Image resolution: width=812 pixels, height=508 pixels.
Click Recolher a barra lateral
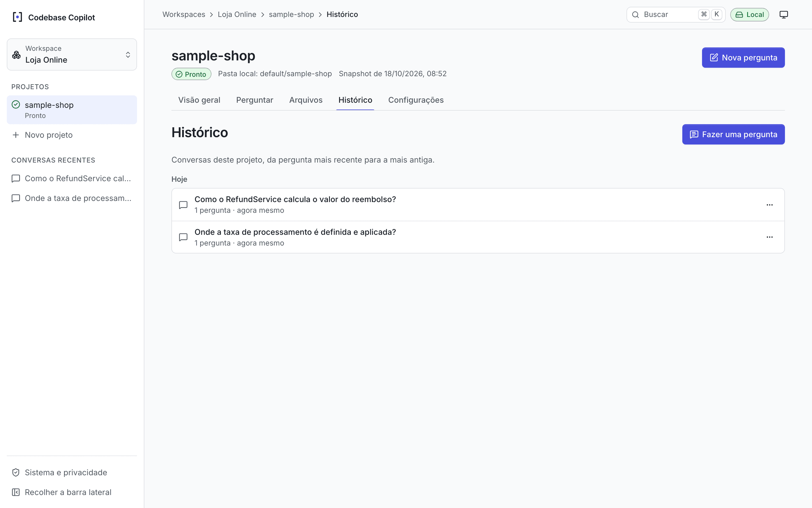coord(72,492)
